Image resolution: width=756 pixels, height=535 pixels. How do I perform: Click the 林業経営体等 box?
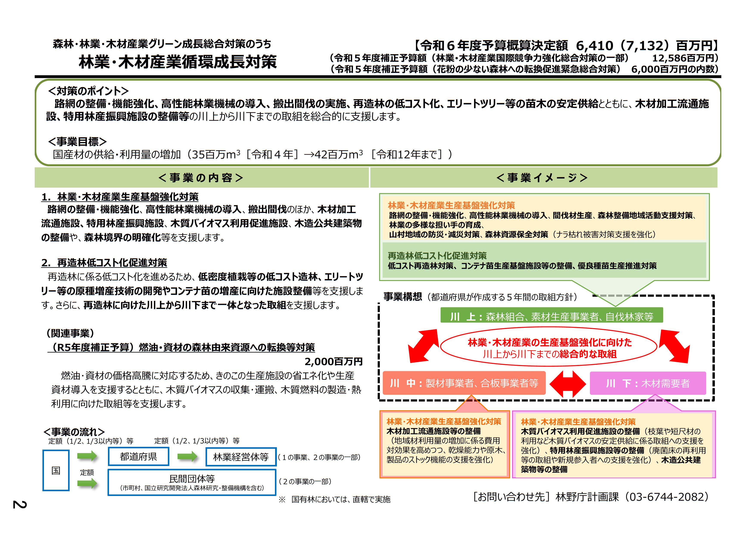241,457
